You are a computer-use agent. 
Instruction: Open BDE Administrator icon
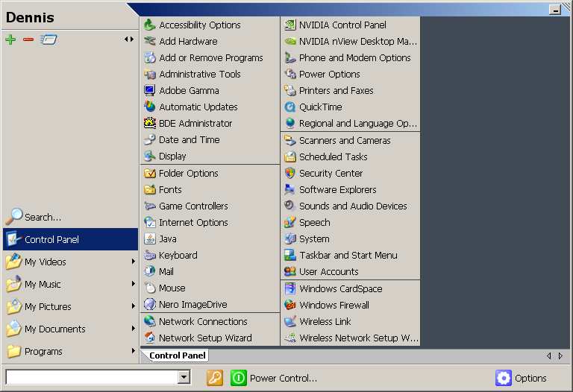click(149, 124)
